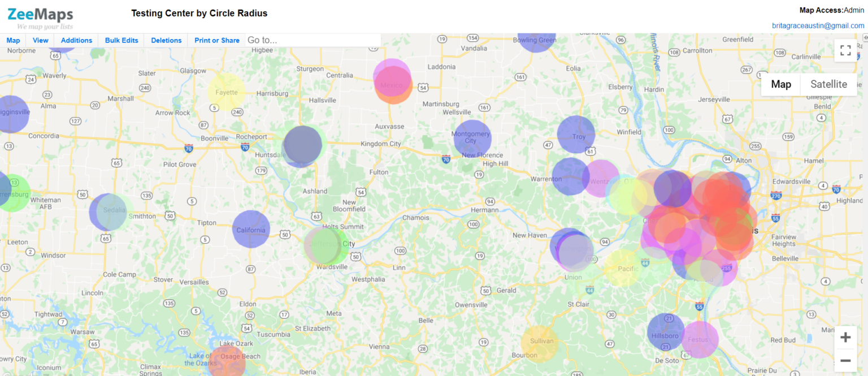The image size is (868, 376).
Task: Enter fullscreen map view
Action: point(845,50)
